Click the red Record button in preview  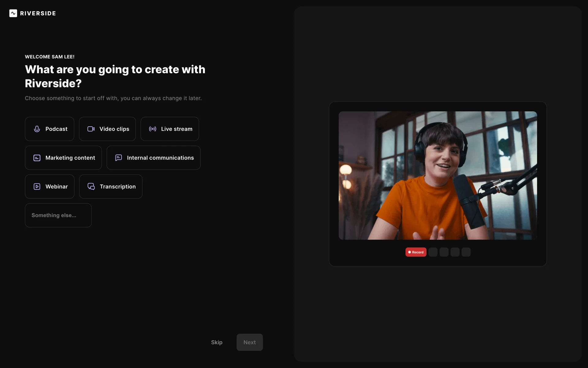pyautogui.click(x=416, y=252)
